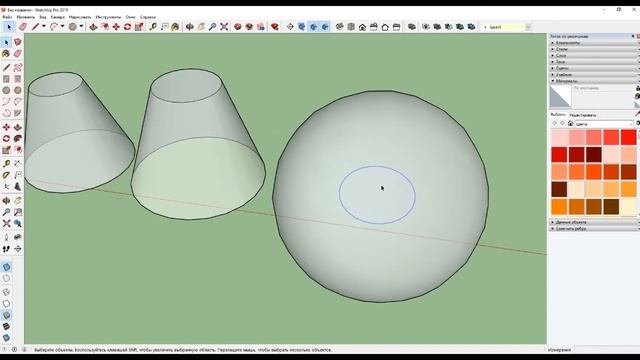Screen dimensions: 640x360
Task: Expand the Данные объекта panel
Action: 594,222
